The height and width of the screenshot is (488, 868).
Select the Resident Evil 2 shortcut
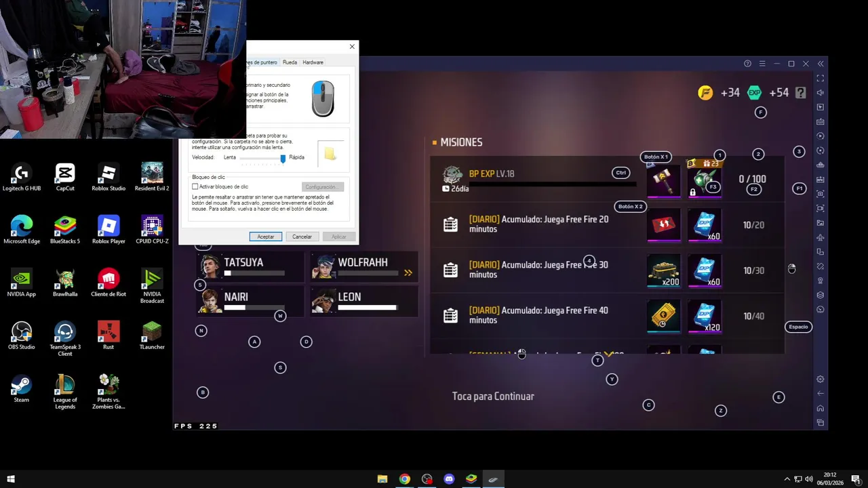tap(152, 178)
